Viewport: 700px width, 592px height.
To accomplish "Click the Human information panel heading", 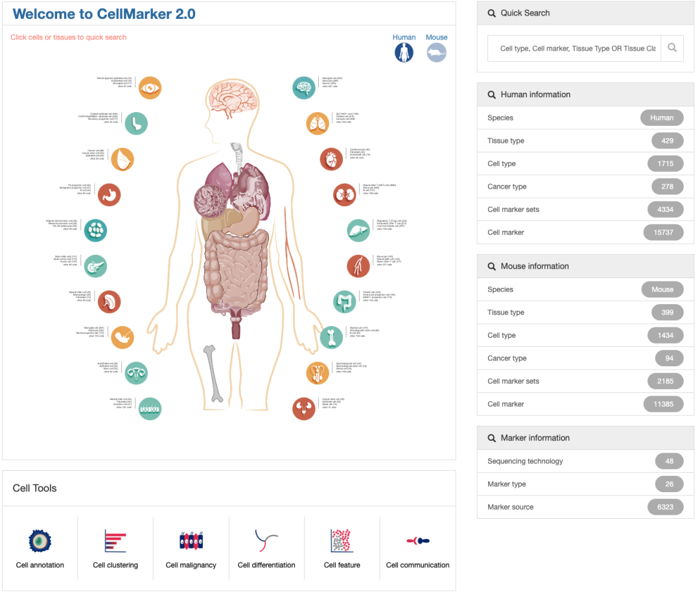I will coord(585,95).
